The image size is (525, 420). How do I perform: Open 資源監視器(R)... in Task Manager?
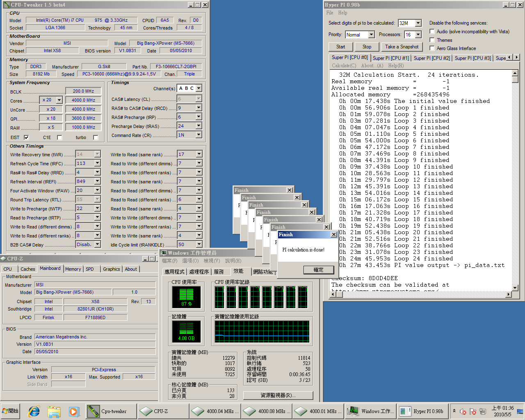coord(278,395)
